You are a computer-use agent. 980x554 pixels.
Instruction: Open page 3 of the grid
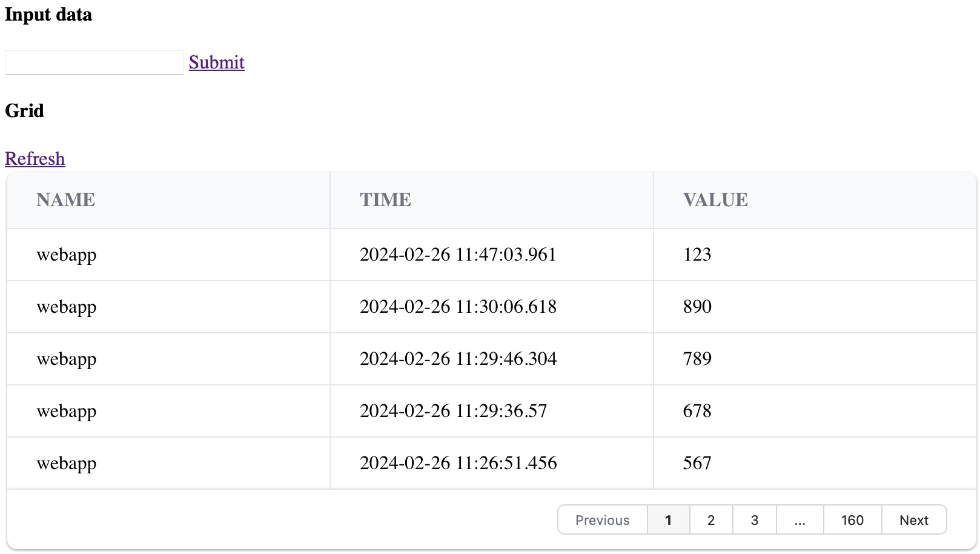(x=754, y=520)
